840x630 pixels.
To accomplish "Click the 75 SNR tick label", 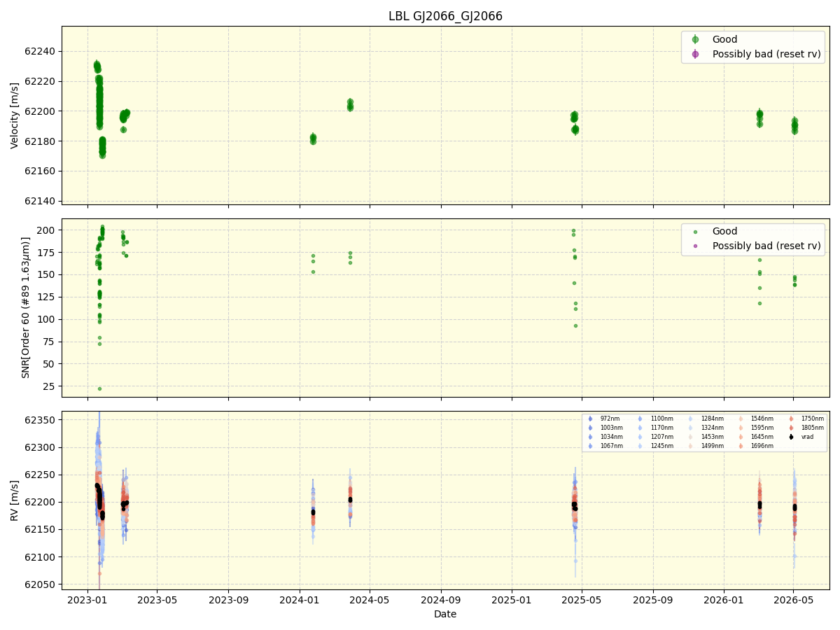I will [50, 342].
